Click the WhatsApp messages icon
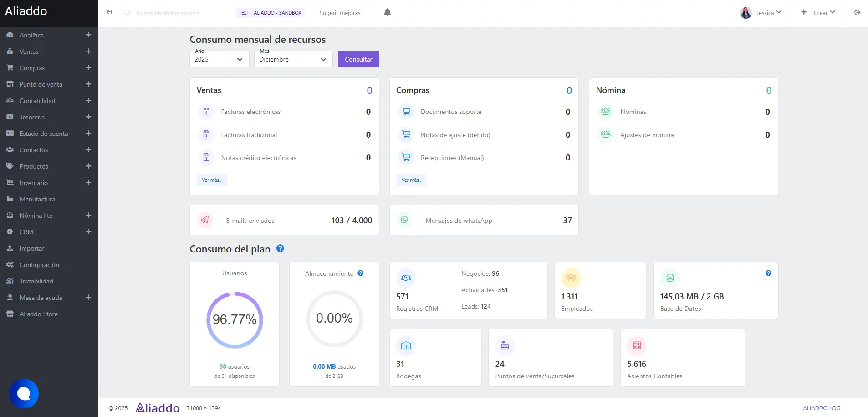Viewport: 868px width, 417px height. click(x=404, y=220)
